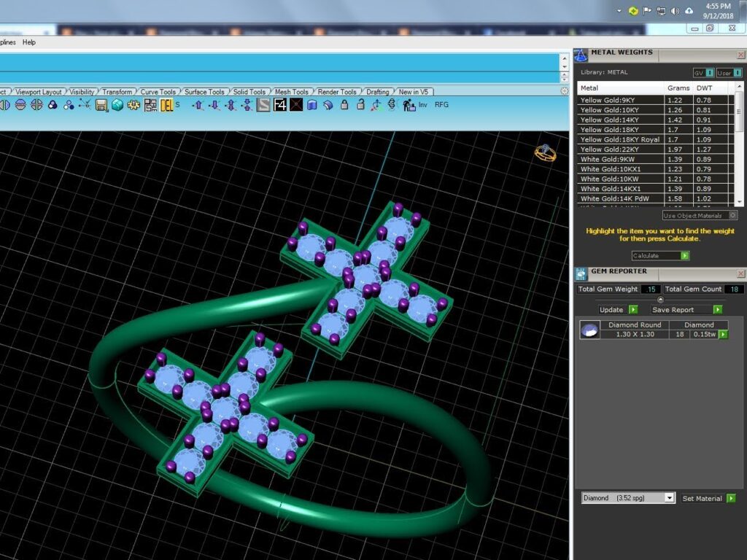Click the single purple down-arrow icon
Viewport: 747px width, 560px height.
pos(215,105)
